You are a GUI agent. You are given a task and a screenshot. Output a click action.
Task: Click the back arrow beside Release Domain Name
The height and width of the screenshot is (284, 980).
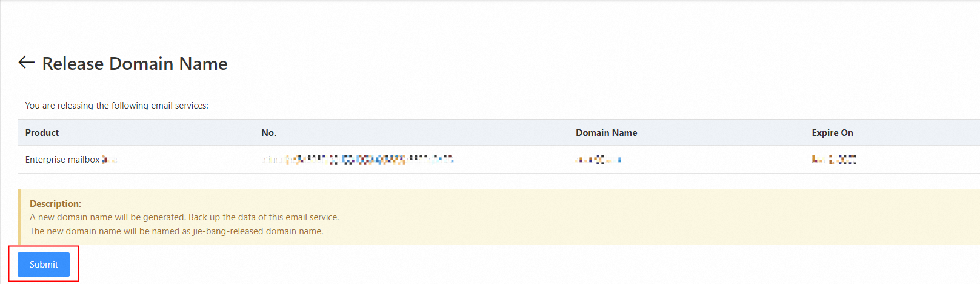click(26, 63)
